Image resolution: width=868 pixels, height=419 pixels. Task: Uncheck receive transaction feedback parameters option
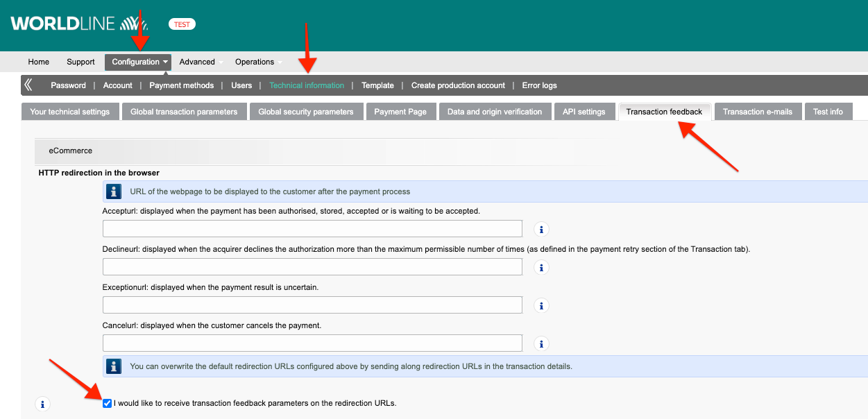point(107,402)
